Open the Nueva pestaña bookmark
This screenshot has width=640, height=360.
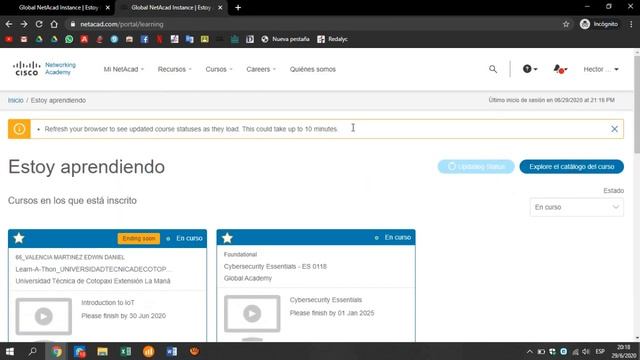pyautogui.click(x=285, y=39)
